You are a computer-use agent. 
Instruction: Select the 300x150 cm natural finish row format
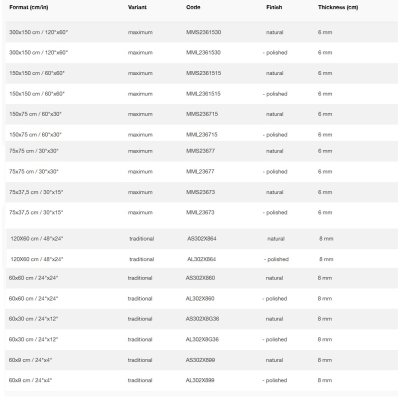[38, 32]
